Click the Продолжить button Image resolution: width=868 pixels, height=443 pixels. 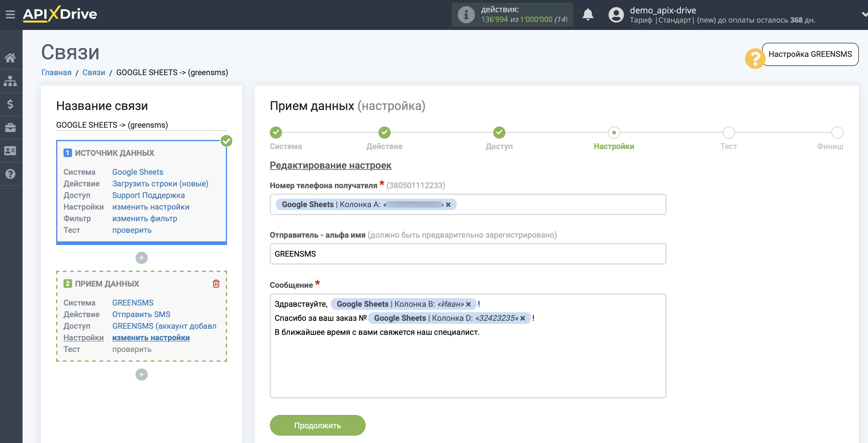tap(317, 425)
